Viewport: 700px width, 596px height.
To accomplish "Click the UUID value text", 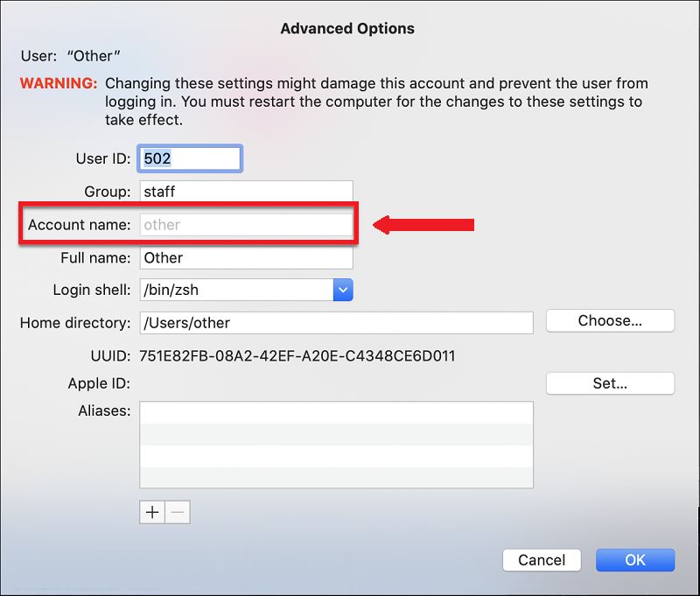I will coord(297,356).
